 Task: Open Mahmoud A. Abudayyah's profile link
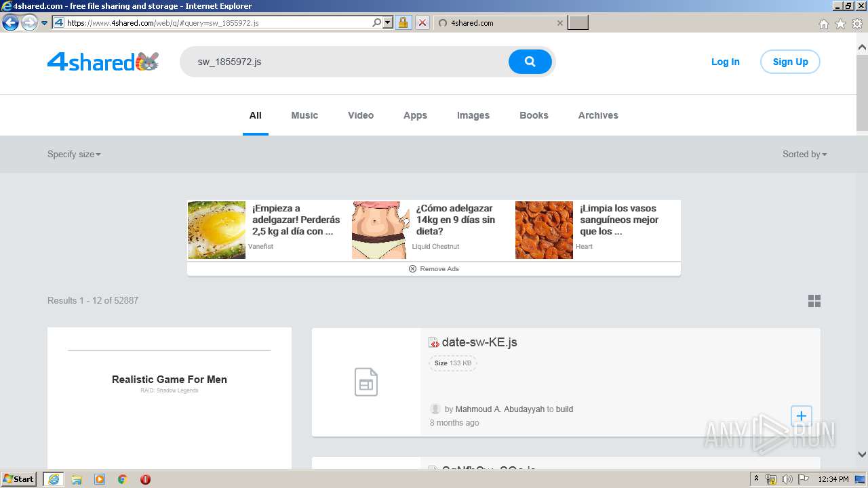point(500,409)
